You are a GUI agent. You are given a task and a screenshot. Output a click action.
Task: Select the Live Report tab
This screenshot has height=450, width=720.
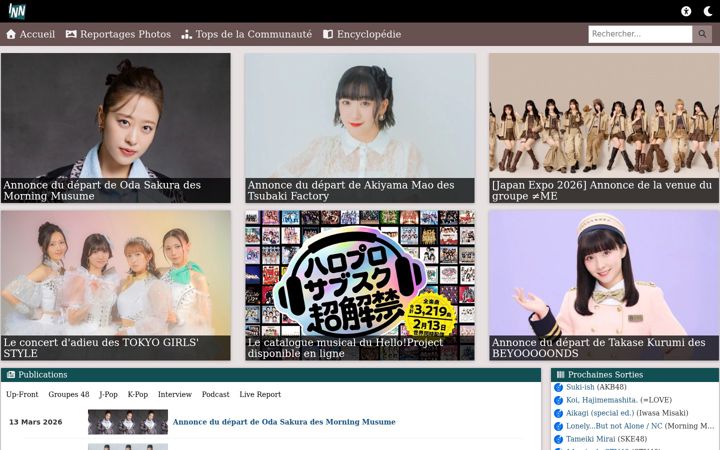(x=260, y=394)
